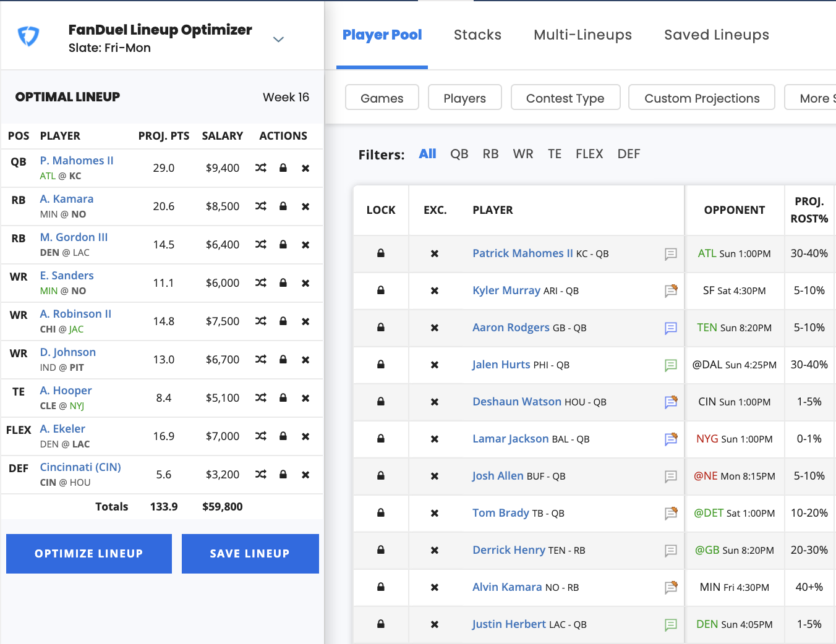Screen dimensions: 836x644
Task: Shuffle the A. Robinson II slot
Action: pyautogui.click(x=261, y=321)
